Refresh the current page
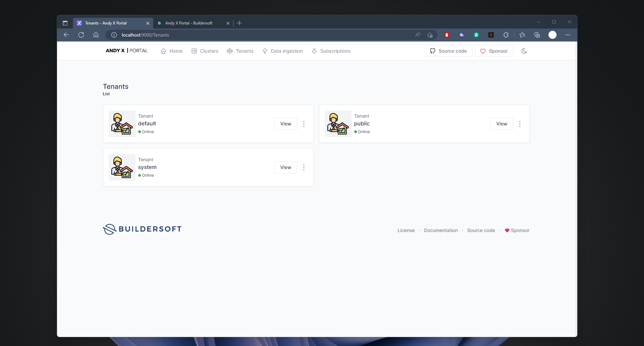Image resolution: width=644 pixels, height=346 pixels. point(81,35)
